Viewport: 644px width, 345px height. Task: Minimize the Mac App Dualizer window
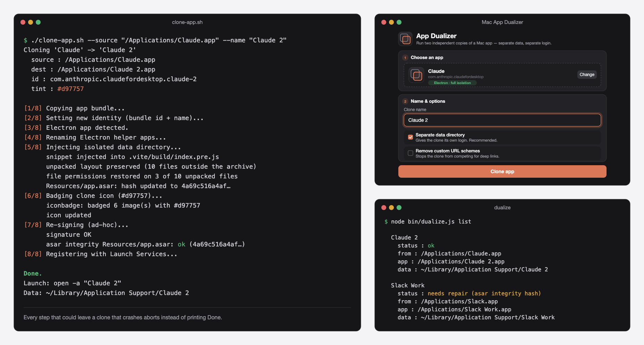pyautogui.click(x=391, y=22)
